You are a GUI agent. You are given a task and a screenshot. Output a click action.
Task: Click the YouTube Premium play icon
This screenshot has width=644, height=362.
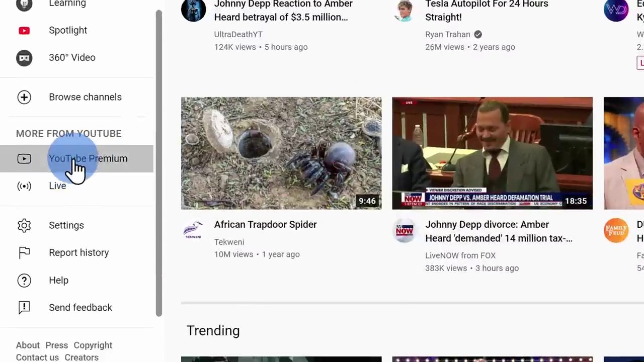pyautogui.click(x=24, y=159)
